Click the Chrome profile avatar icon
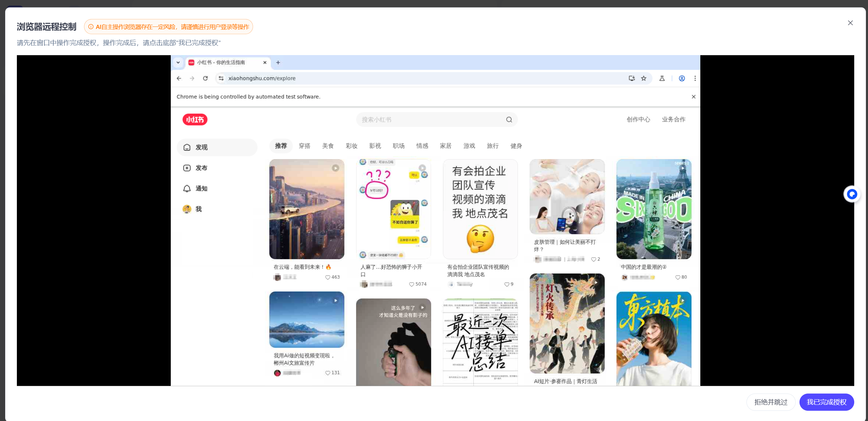868x421 pixels. coord(681,78)
